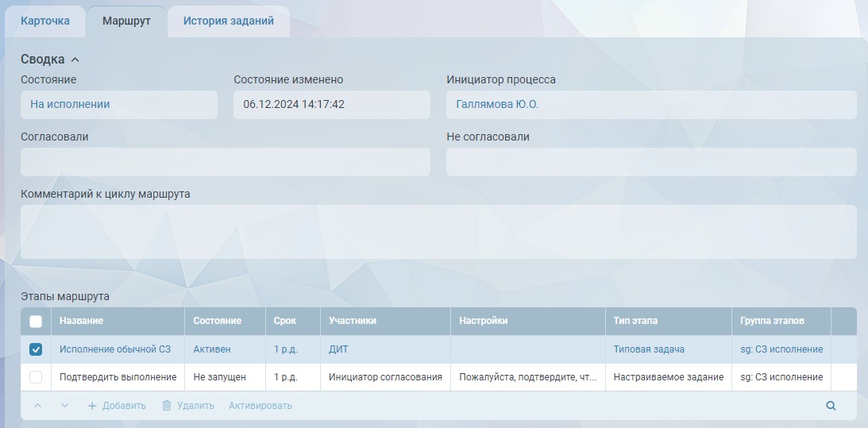This screenshot has width=868, height=428.
Task: Open the История заданий tab
Action: tap(228, 21)
